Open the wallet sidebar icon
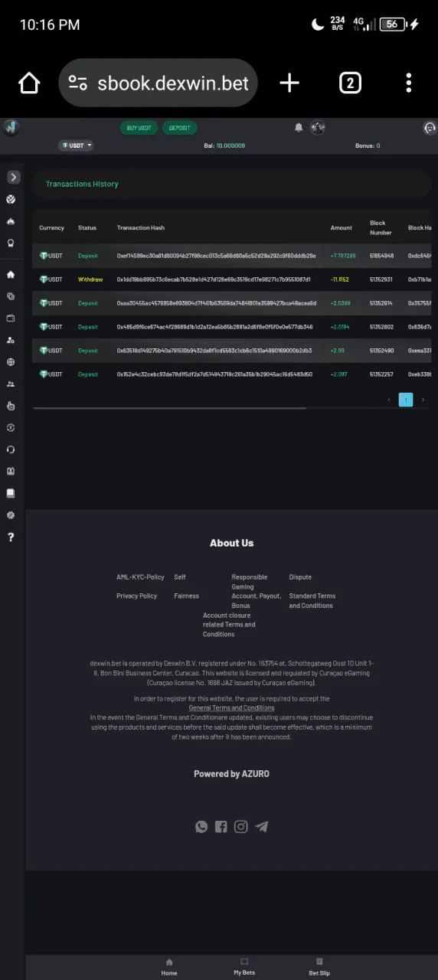This screenshot has width=438, height=980. click(x=11, y=318)
